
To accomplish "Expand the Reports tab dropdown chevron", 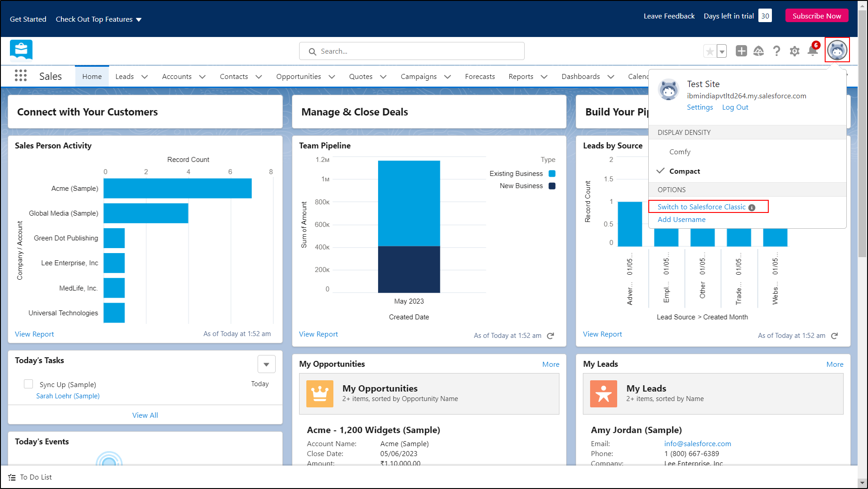I will click(x=544, y=77).
